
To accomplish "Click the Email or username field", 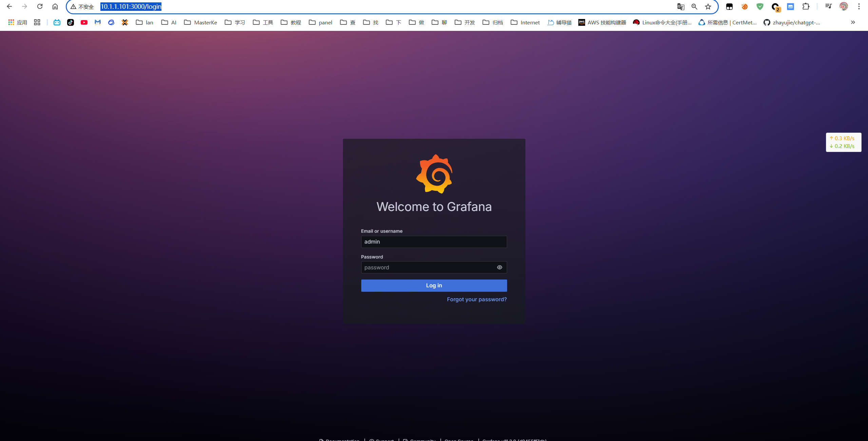I will 434,242.
